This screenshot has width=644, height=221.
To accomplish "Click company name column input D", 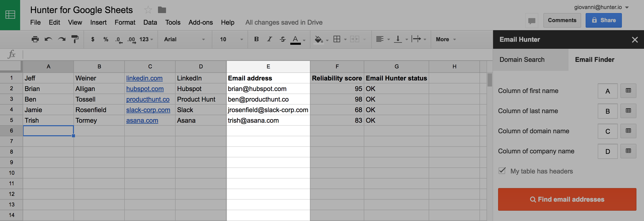I will (608, 151).
